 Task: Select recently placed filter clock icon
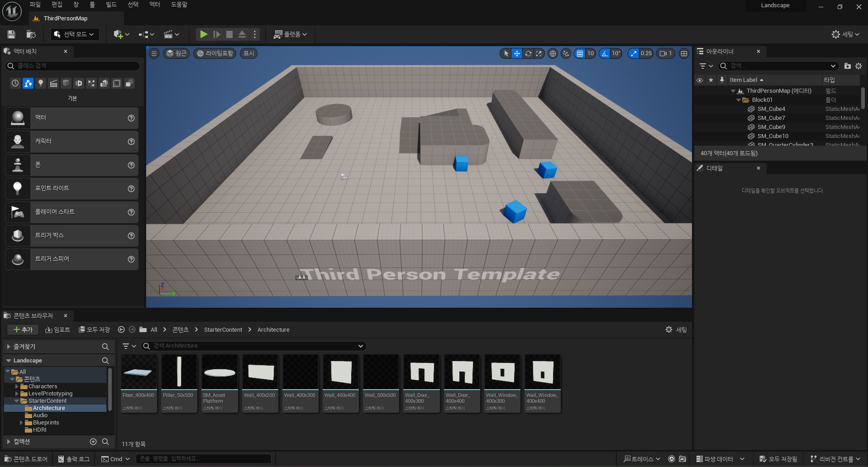coord(15,83)
